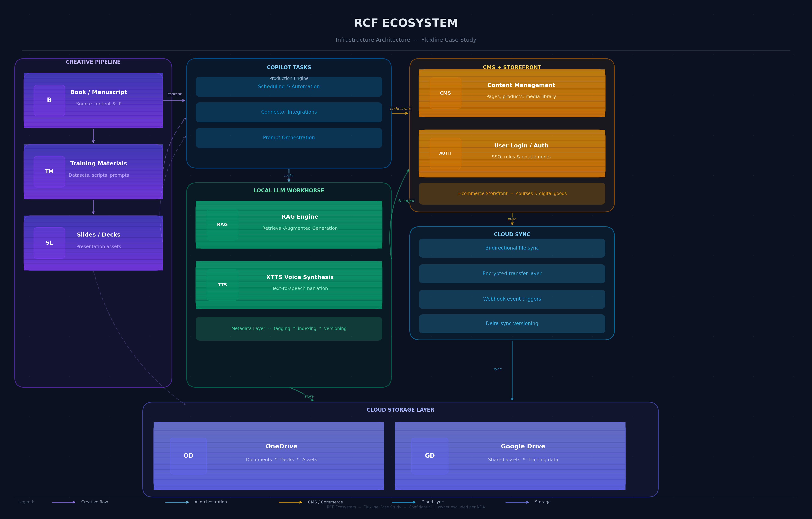Screen dimensions: 812x519
Task: Click 'Documents * Decks * Assets' subtitle
Action: (282, 460)
